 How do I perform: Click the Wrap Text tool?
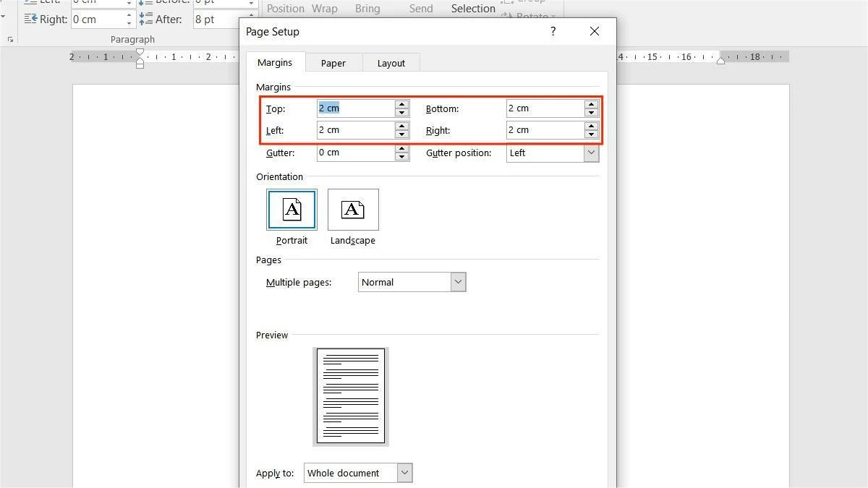click(325, 8)
